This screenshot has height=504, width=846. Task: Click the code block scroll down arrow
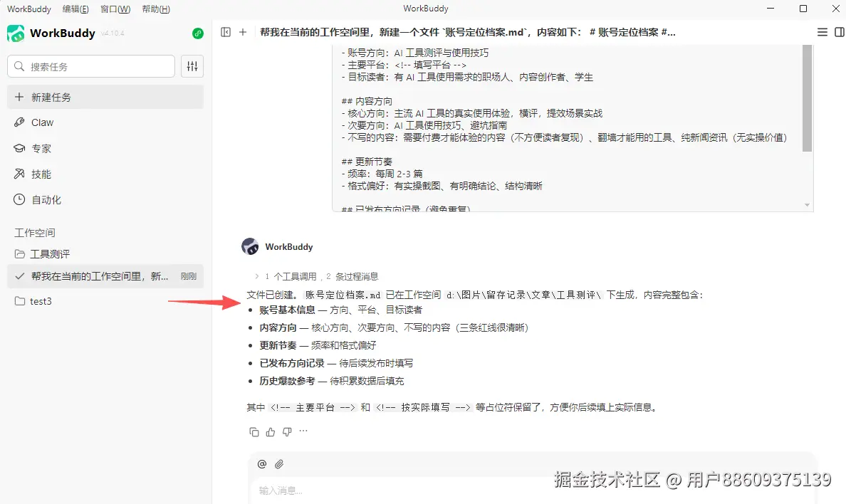click(x=807, y=205)
